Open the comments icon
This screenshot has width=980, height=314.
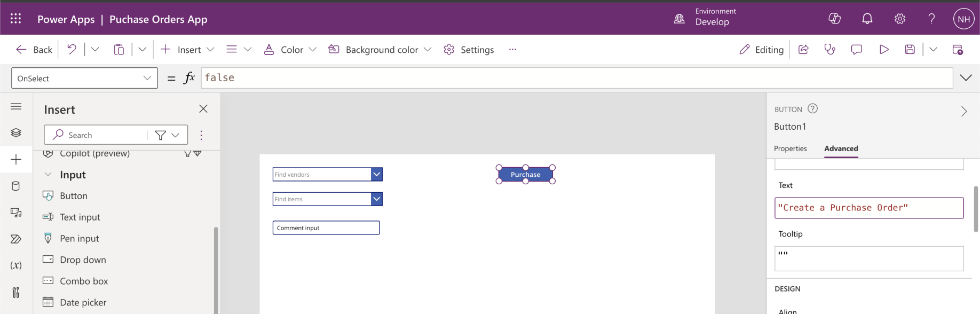(x=857, y=50)
